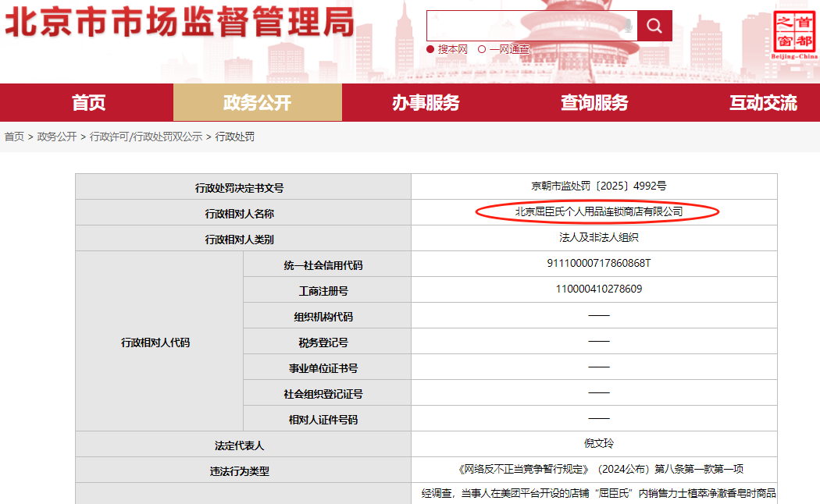Click the company name 北京屈臣氏个人用品连锁商店有限公司
This screenshot has height=504, width=820.
click(599, 211)
